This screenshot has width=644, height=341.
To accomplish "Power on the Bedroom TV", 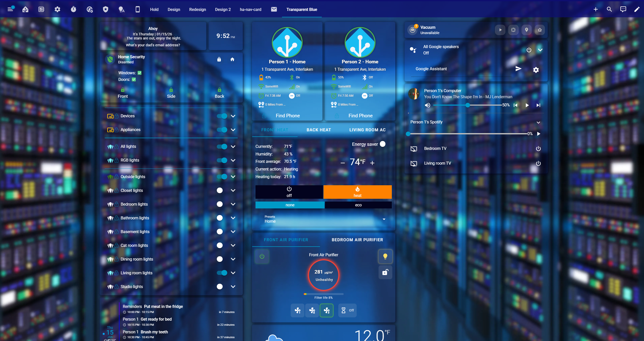I will pos(538,149).
